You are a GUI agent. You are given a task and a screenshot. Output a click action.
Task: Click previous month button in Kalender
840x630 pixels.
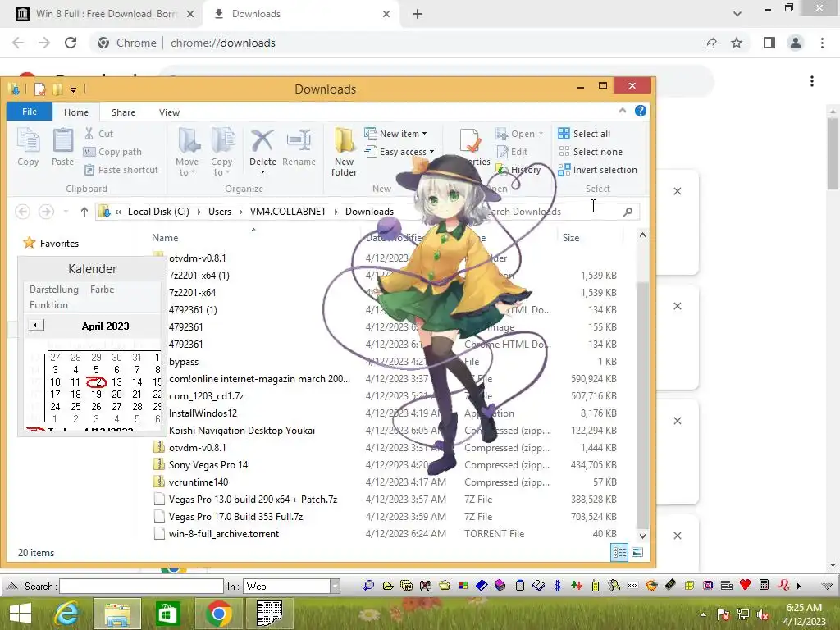35,325
